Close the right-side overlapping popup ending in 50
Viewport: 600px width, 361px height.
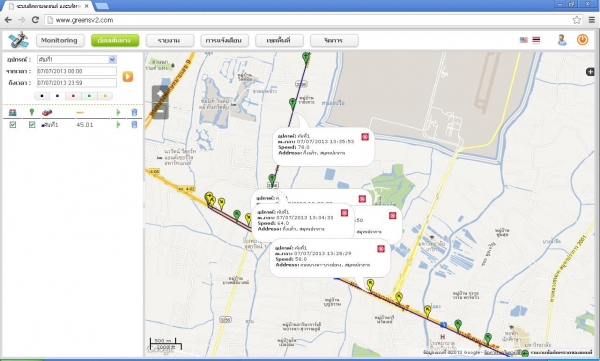(393, 216)
